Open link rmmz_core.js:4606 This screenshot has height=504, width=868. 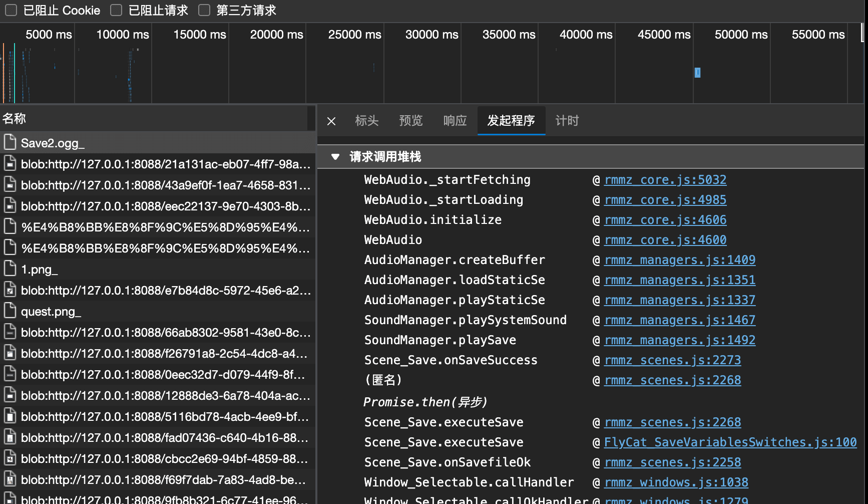tap(665, 220)
